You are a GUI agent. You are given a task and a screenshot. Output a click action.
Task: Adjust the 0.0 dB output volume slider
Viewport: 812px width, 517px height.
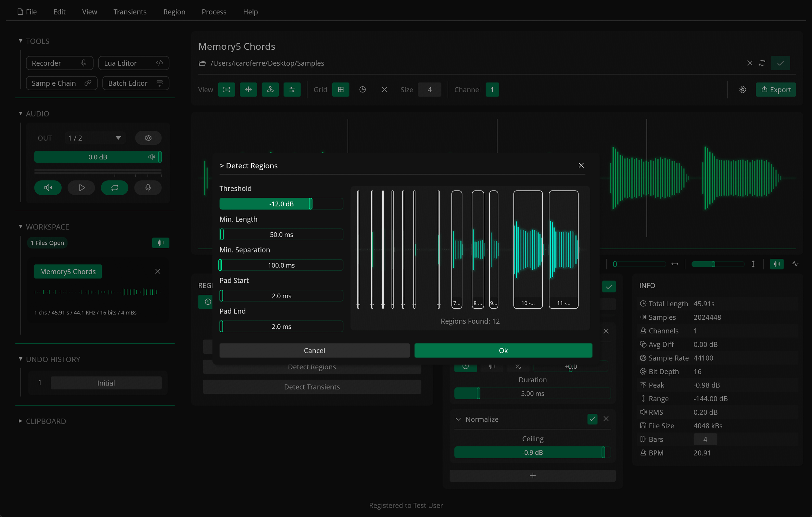98,157
